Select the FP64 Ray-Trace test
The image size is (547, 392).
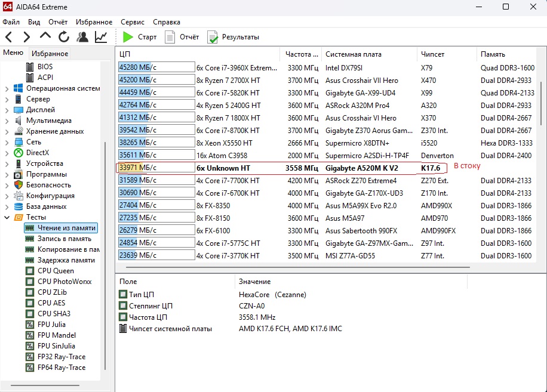pos(62,368)
